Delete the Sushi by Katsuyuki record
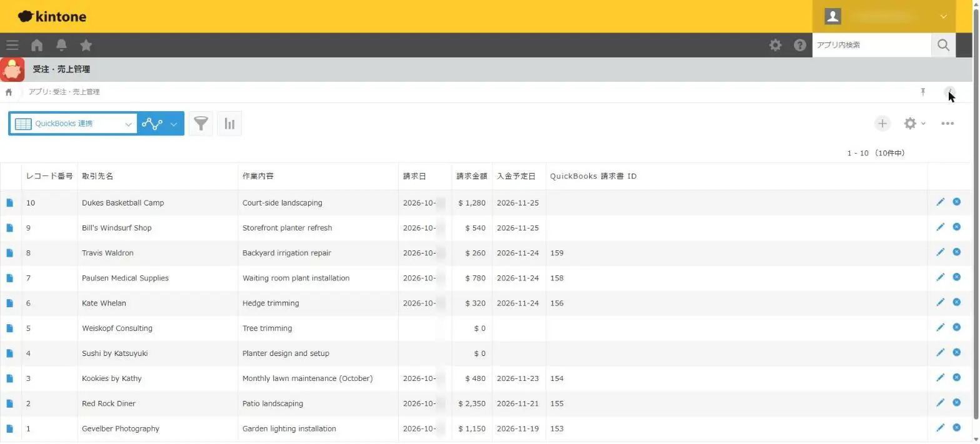Screen dimensions: 980x444 956,352
